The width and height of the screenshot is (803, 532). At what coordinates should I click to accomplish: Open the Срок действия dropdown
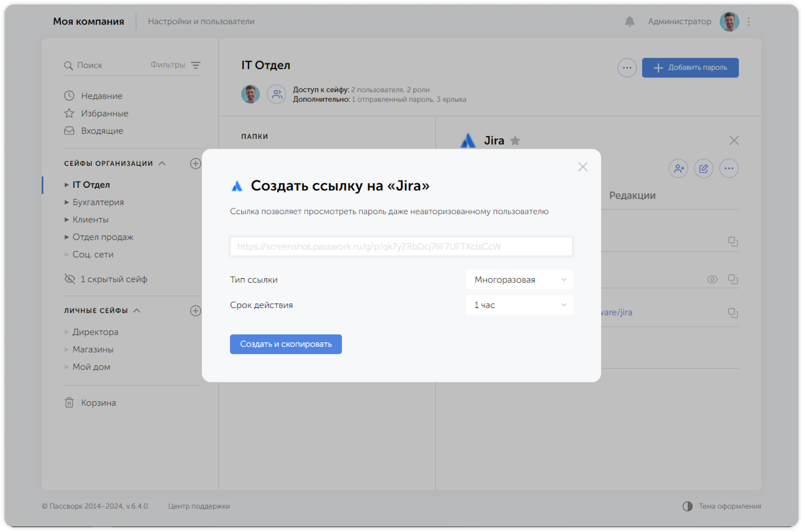519,305
